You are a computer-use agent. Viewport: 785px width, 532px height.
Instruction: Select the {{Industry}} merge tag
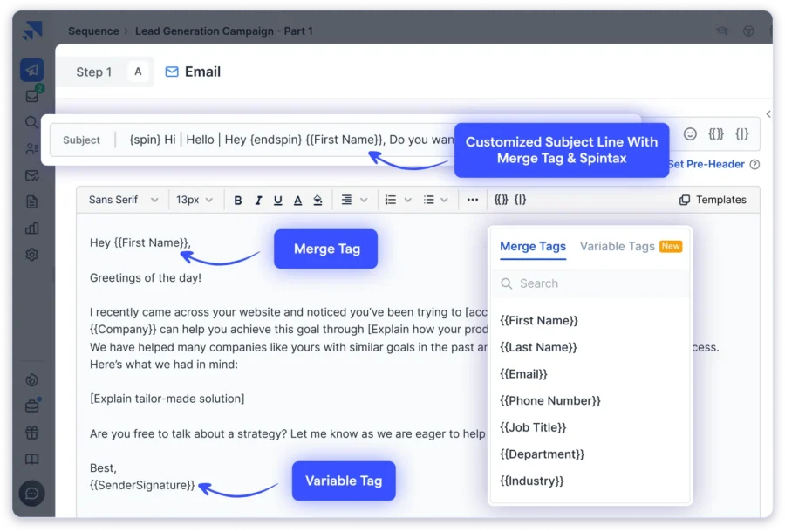click(532, 481)
